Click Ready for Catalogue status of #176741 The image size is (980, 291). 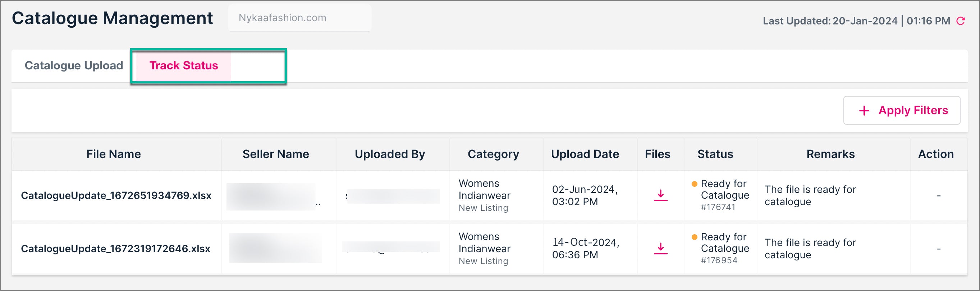coord(725,189)
